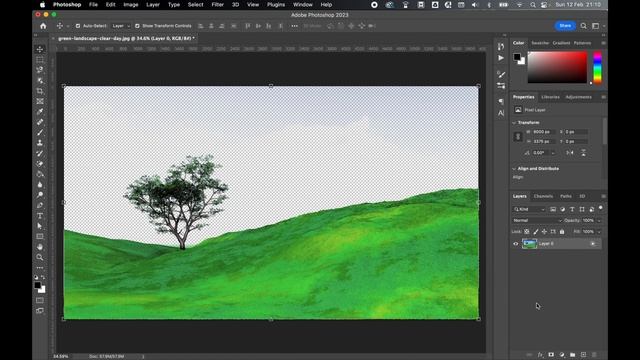The width and height of the screenshot is (640, 360).
Task: Open the Opacity slider dropdown arrow
Action: tap(599, 220)
